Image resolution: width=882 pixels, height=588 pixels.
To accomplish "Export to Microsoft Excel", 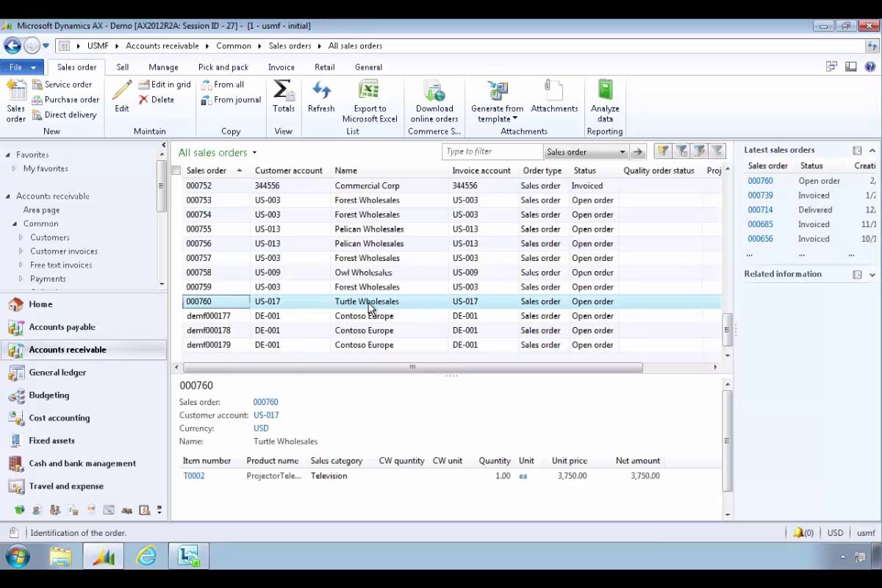I will [x=370, y=101].
